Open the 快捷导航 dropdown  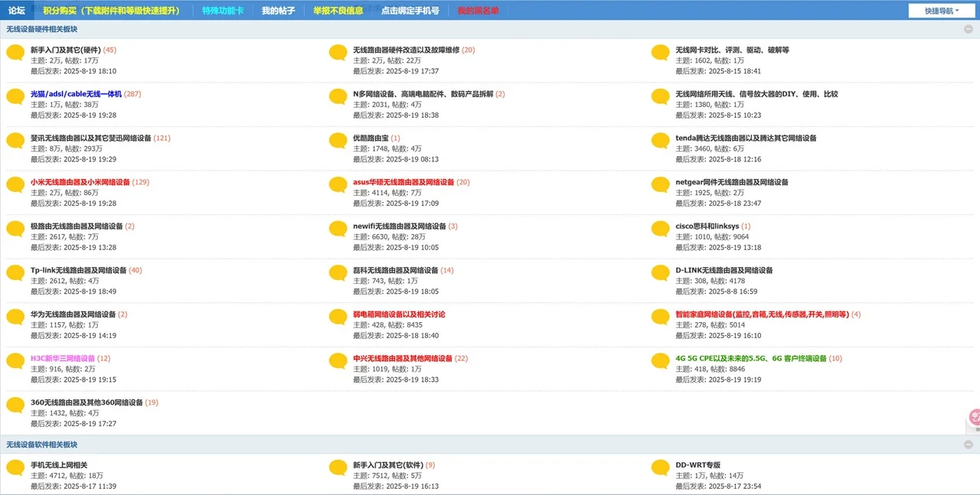click(x=941, y=11)
